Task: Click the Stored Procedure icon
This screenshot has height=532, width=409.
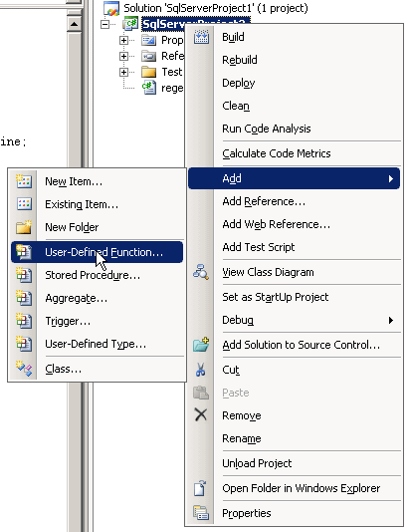Action: pyautogui.click(x=24, y=275)
